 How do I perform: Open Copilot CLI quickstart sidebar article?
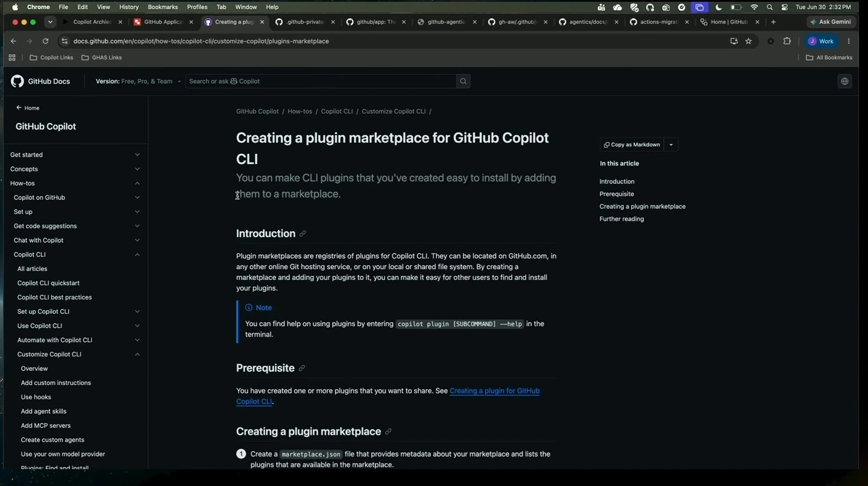[x=48, y=283]
